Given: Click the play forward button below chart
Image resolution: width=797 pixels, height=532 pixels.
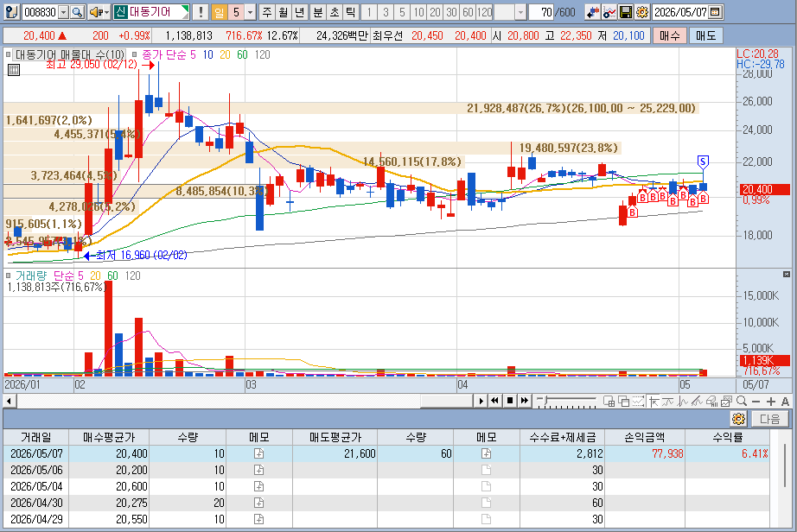Looking at the screenshot, I should [x=481, y=401].
